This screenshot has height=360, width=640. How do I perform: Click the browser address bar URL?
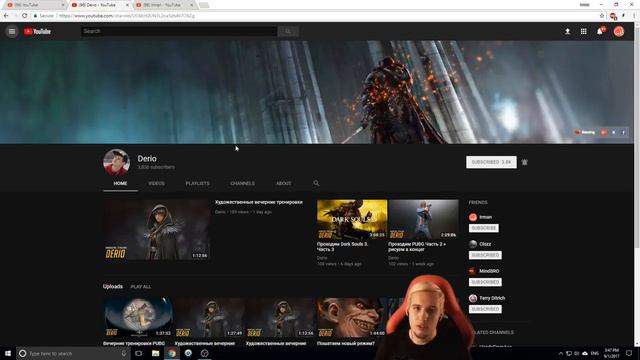point(127,16)
